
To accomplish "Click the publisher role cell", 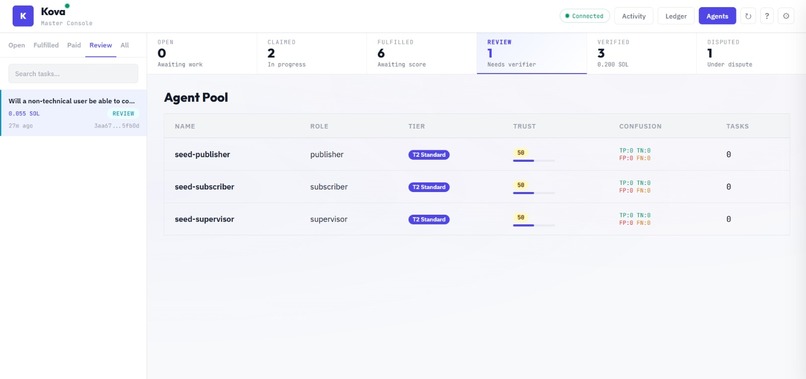I will click(x=326, y=154).
